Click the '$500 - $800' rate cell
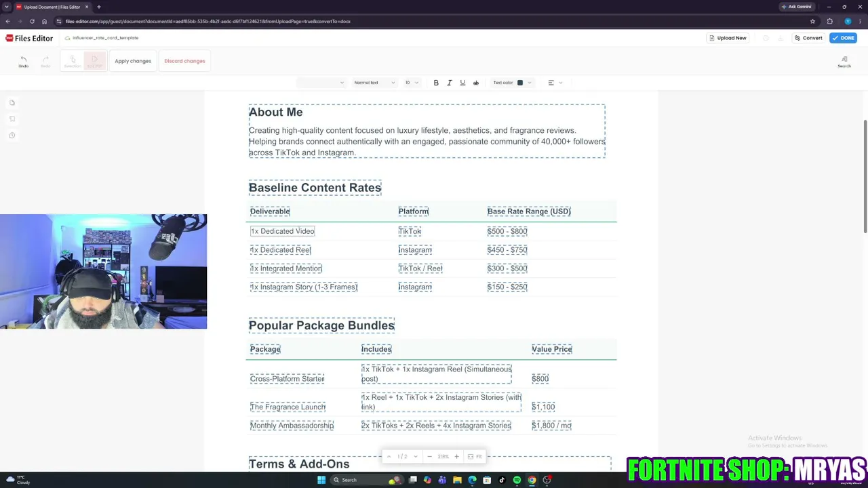868x488 pixels. (x=507, y=231)
